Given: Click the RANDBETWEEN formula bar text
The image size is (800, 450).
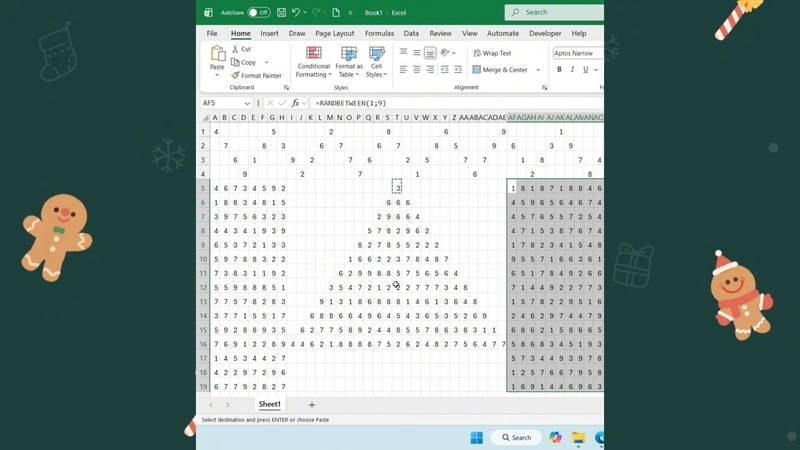Looking at the screenshot, I should pyautogui.click(x=351, y=103).
